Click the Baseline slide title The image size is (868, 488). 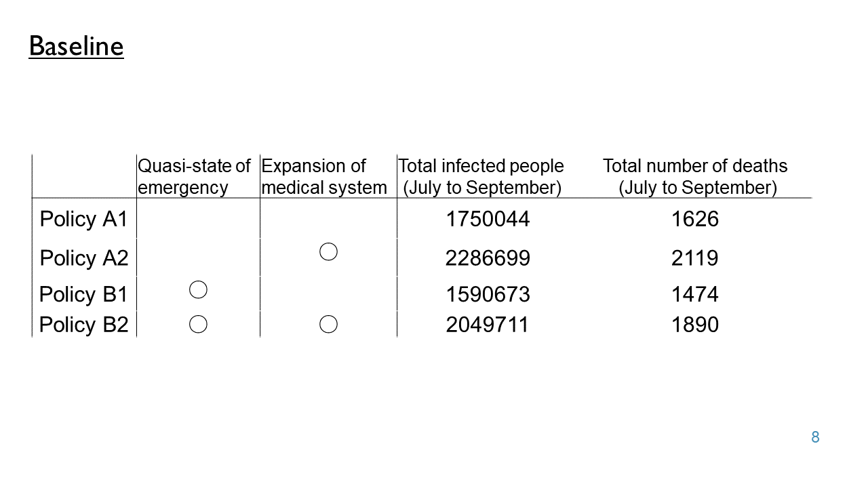[76, 46]
